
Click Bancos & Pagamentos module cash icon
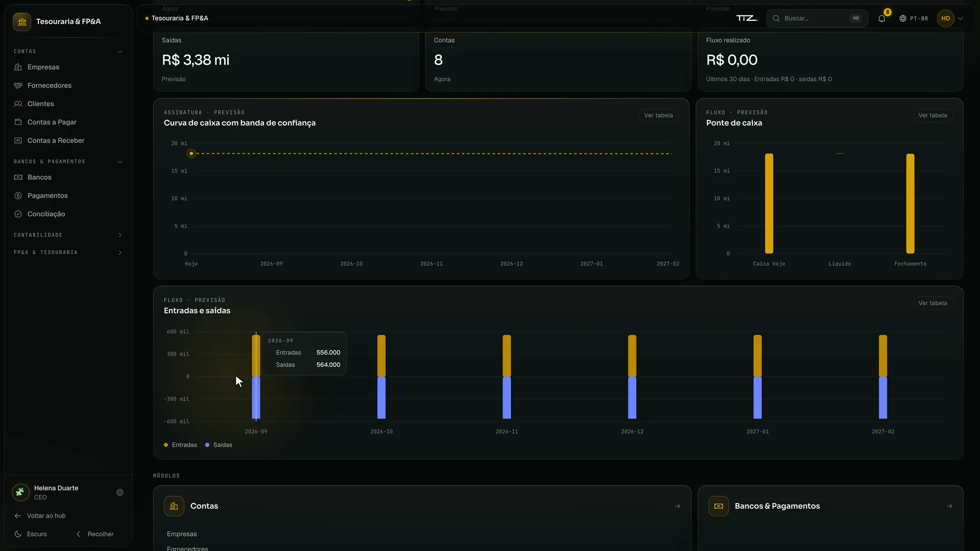coord(719,506)
